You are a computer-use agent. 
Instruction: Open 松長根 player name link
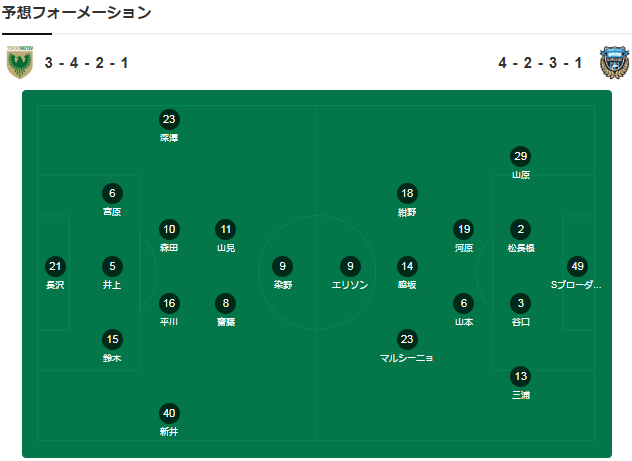[x=520, y=247]
